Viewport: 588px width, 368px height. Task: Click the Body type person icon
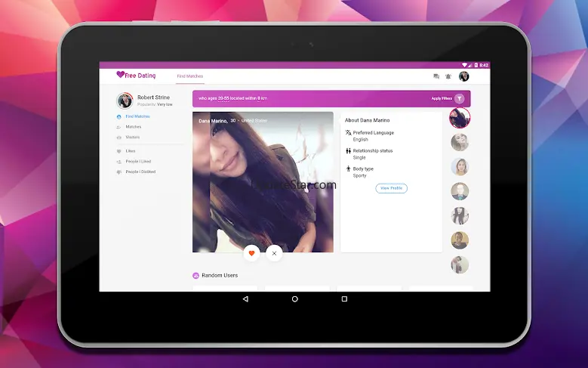[x=348, y=169]
